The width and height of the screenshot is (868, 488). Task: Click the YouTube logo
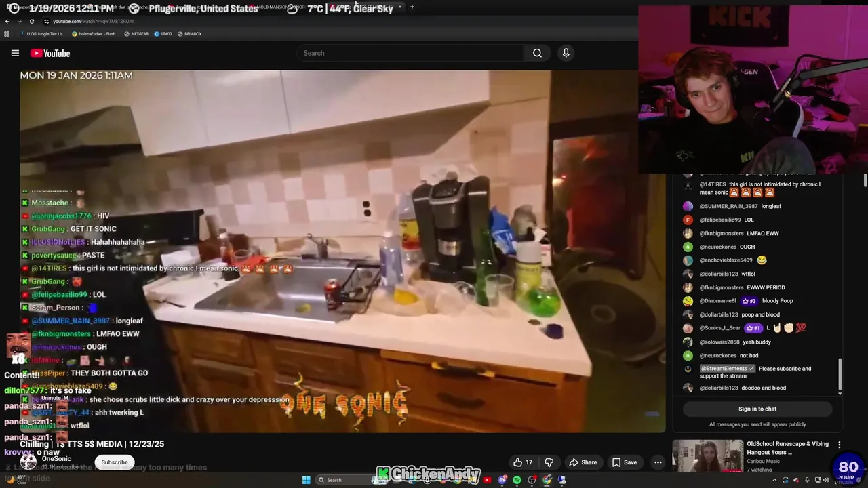click(x=50, y=53)
